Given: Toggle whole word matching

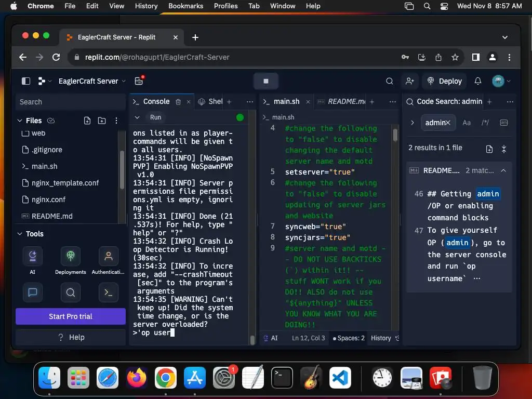Looking at the screenshot, I should point(504,123).
